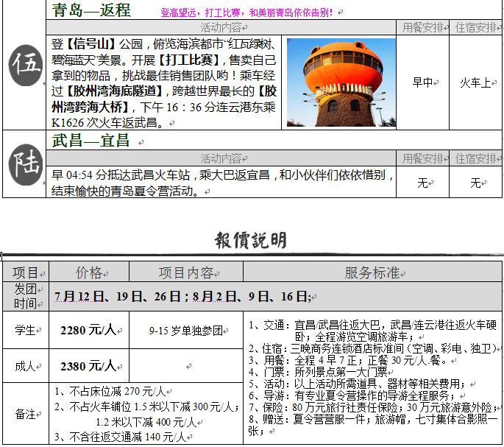Click the 无 under day six's 住宿安排
The image size is (504, 447).
(475, 183)
